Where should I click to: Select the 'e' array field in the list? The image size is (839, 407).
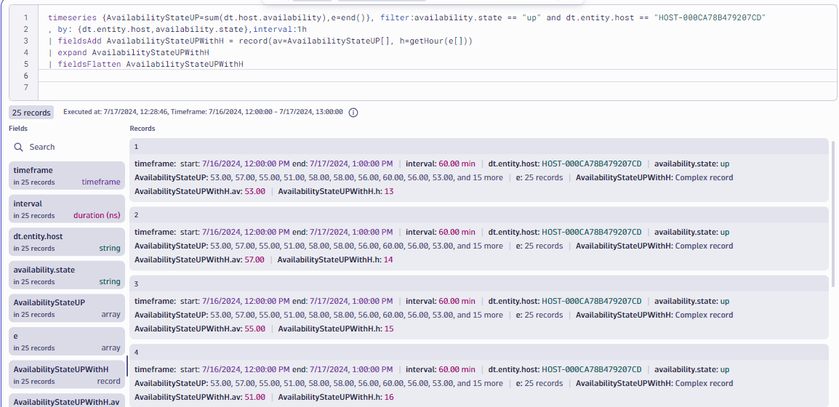tap(66, 341)
